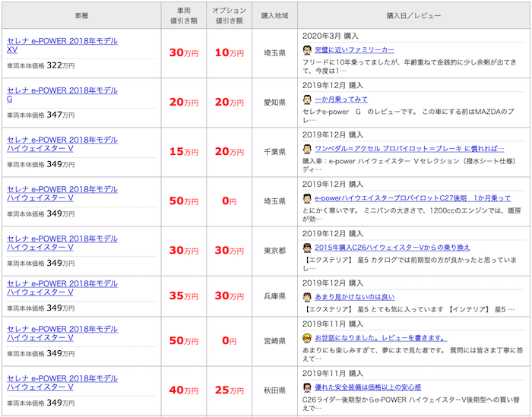The image size is (532, 417).
Task: Open the review ワンペダル=アクセル プロパイロット=ブレーキ
Action: [x=410, y=148]
